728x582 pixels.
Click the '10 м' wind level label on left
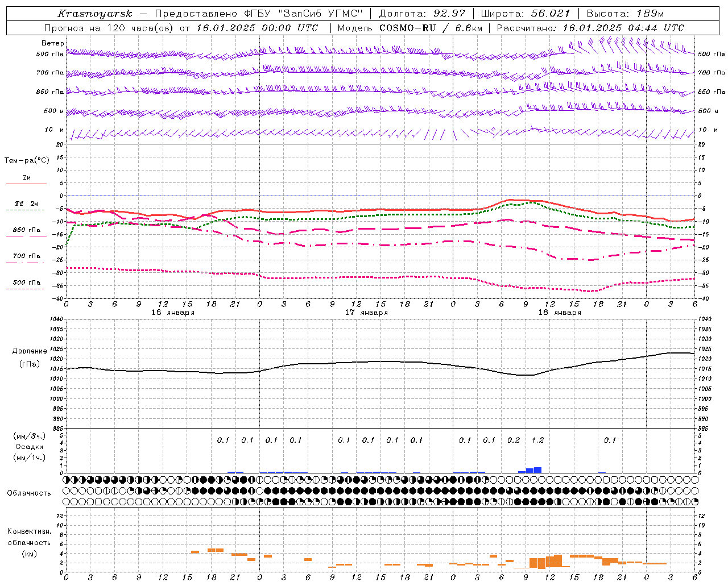point(55,130)
